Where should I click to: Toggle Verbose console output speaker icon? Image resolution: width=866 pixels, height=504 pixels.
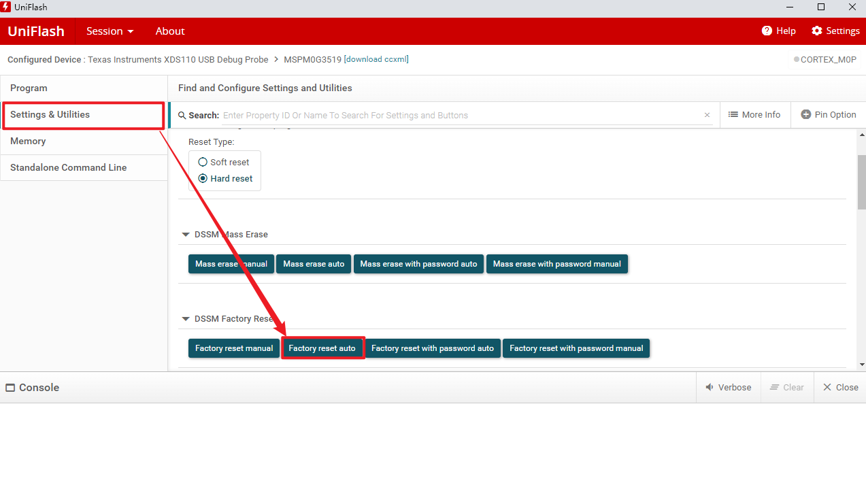pos(710,387)
